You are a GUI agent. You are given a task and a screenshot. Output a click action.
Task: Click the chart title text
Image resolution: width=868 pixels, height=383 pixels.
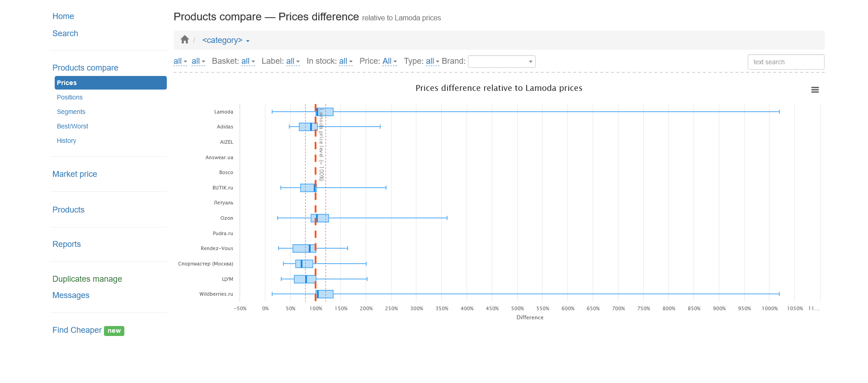pos(499,88)
